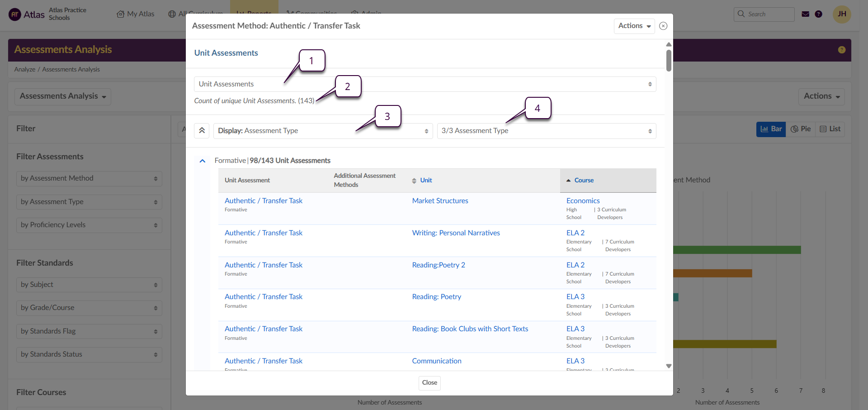The image size is (868, 410).
Task: Click the Close button in the modal
Action: pos(429,383)
